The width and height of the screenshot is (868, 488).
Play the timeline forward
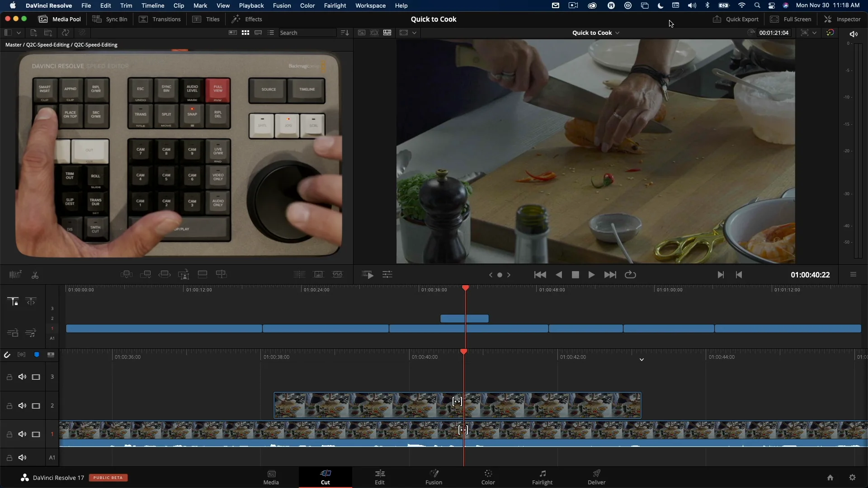(x=591, y=275)
